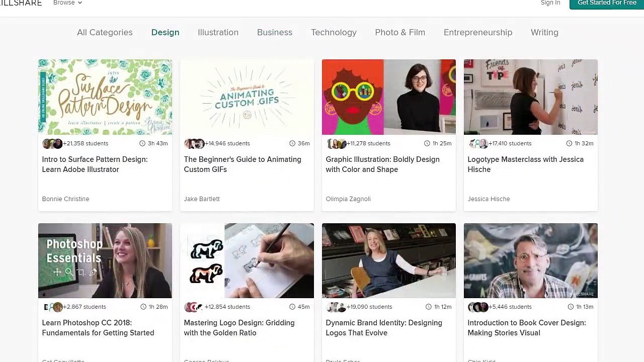Visit instructor Jake Bartlett's profile

202,199
